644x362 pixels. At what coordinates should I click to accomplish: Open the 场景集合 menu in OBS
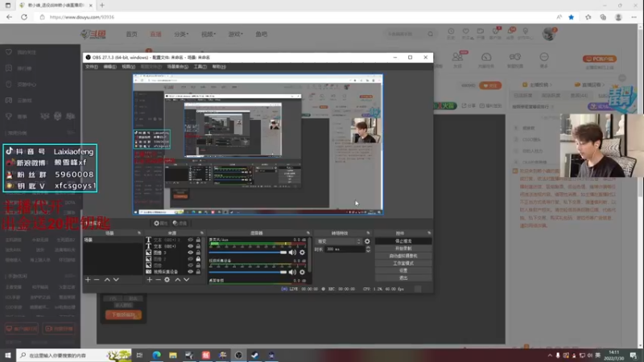point(177,67)
